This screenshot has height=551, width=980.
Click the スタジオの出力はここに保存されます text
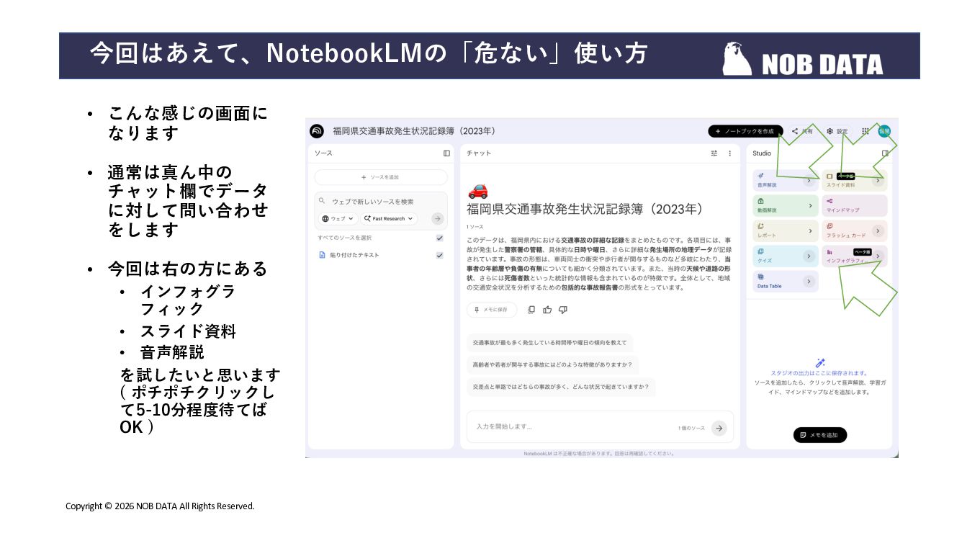pyautogui.click(x=819, y=373)
